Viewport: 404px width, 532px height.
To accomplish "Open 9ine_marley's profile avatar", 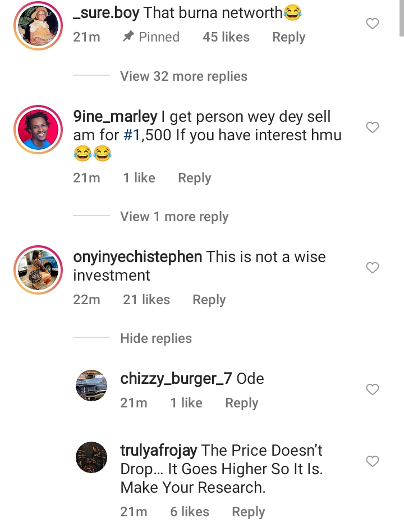I will click(38, 130).
